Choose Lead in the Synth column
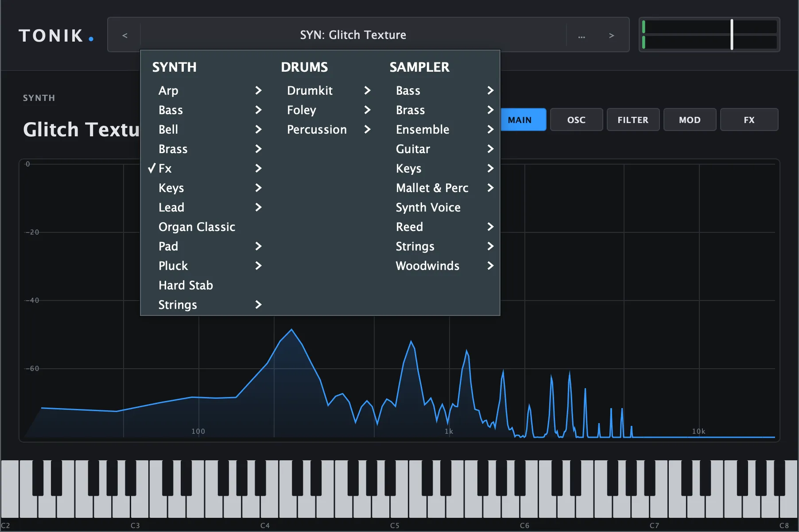Image resolution: width=799 pixels, height=532 pixels. (171, 207)
